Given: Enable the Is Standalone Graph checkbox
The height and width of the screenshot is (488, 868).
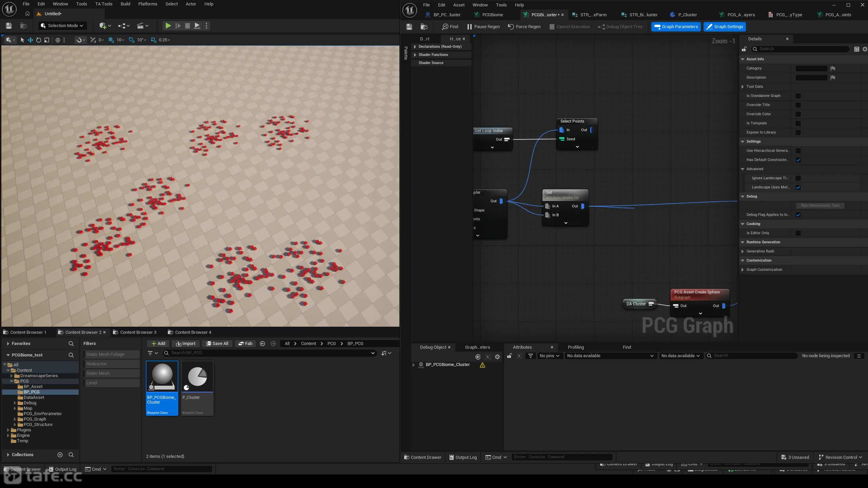Looking at the screenshot, I should click(x=798, y=96).
